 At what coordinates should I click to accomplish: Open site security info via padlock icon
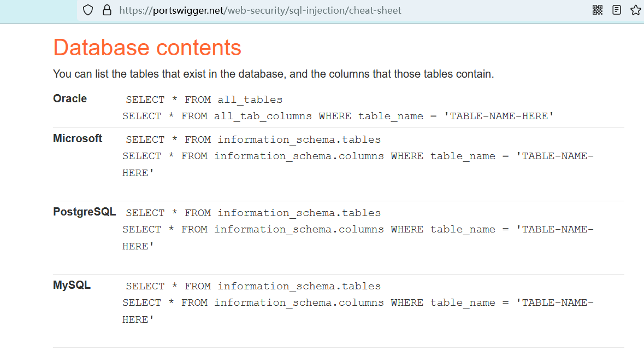tap(107, 10)
